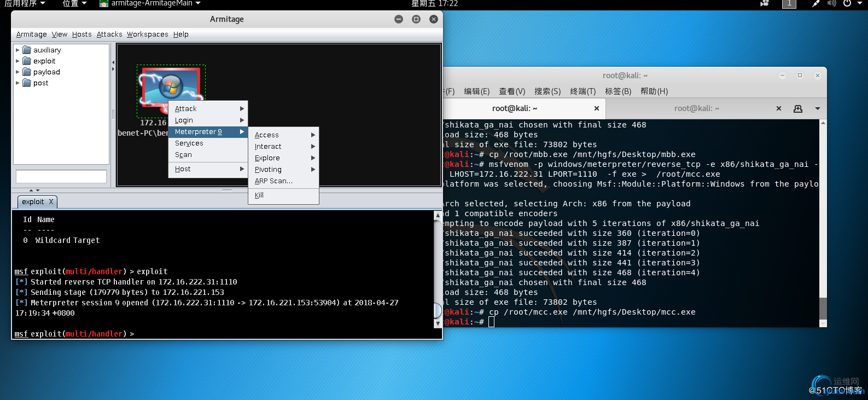Screen dimensions: 868x400
Task: Click the Armitage console vertical scrollbar
Action: coord(438,269)
